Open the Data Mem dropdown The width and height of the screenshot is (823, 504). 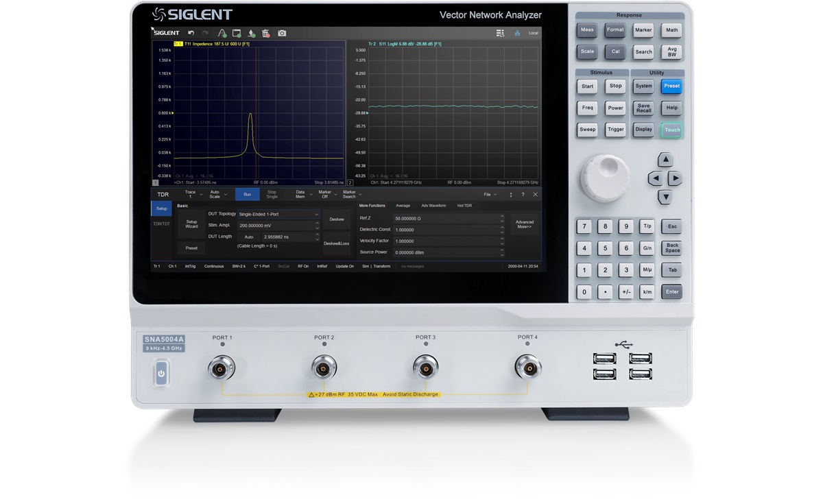click(x=302, y=195)
